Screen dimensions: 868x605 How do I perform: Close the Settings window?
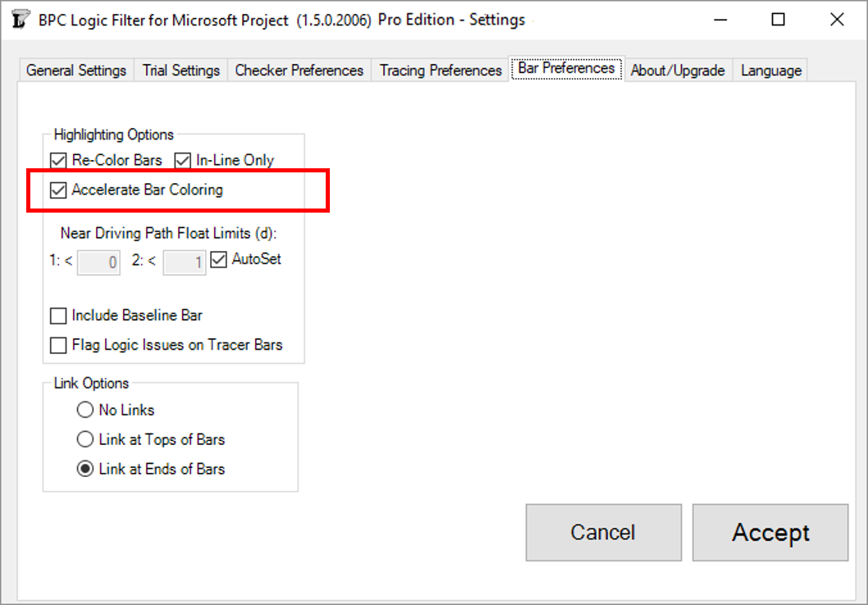[x=837, y=20]
